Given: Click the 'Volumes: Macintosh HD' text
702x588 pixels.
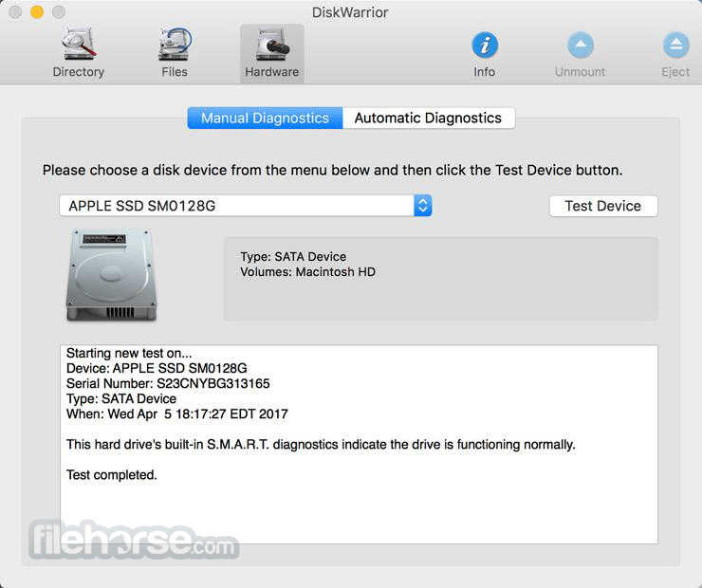Looking at the screenshot, I should [308, 272].
